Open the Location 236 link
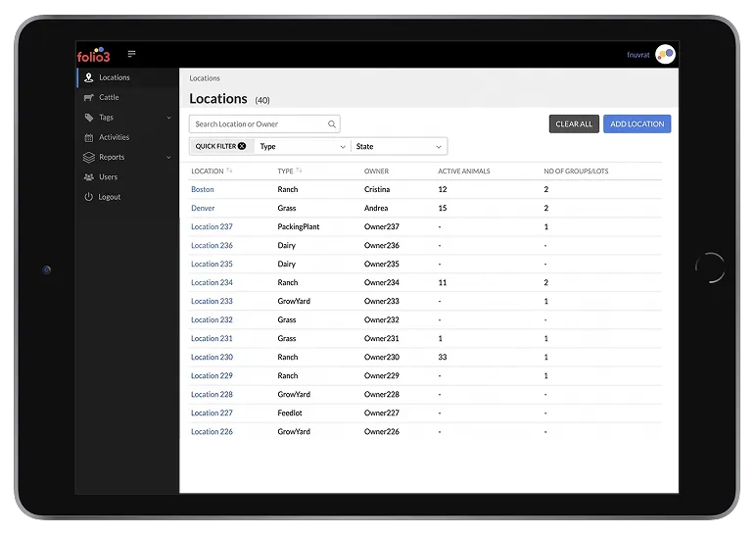This screenshot has width=756, height=535. (x=212, y=246)
